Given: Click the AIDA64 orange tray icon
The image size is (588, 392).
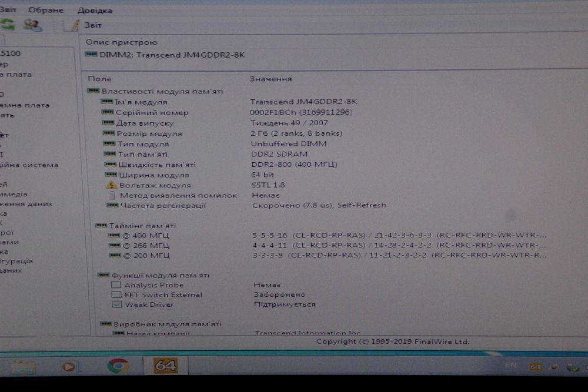Looking at the screenshot, I should click(x=535, y=367).
